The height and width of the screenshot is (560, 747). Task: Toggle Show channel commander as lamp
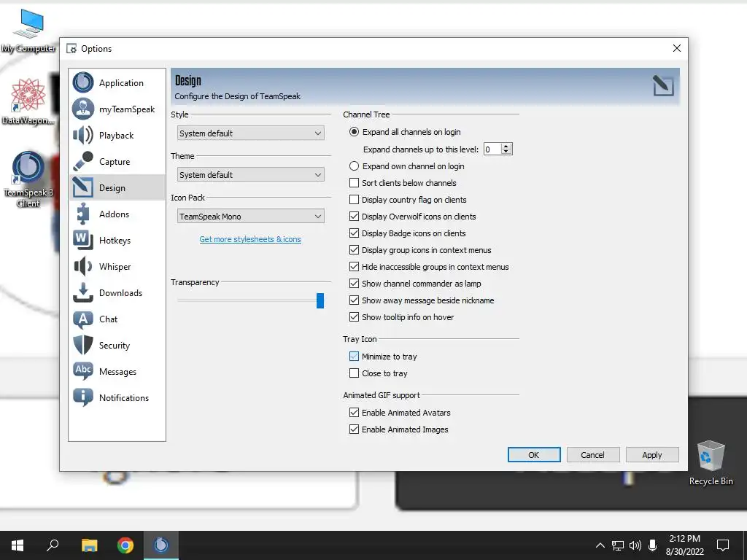point(415,284)
